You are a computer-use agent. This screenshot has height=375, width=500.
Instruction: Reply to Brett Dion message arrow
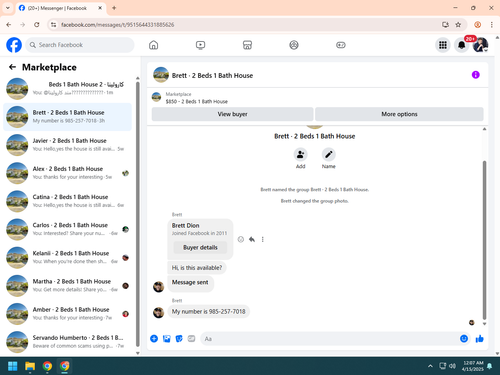pyautogui.click(x=252, y=239)
